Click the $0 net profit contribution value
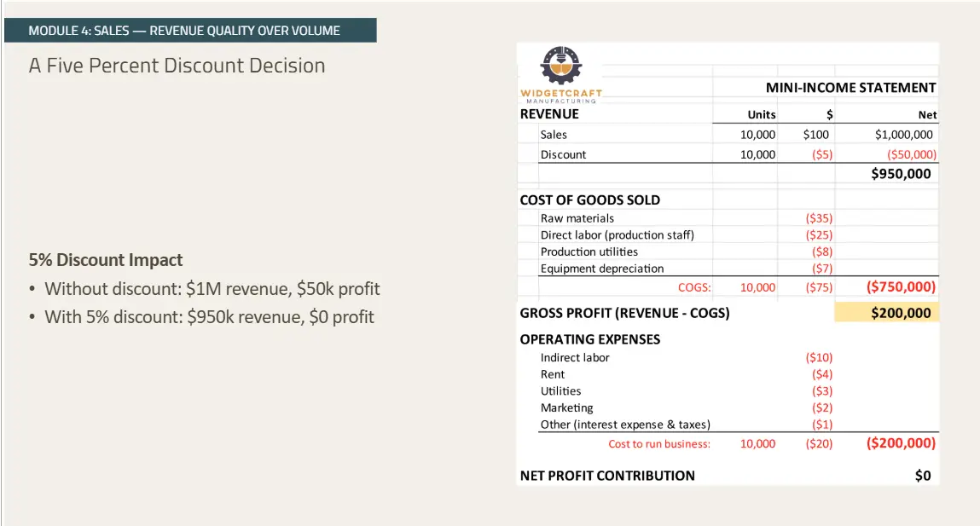This screenshot has height=526, width=980. click(x=922, y=476)
